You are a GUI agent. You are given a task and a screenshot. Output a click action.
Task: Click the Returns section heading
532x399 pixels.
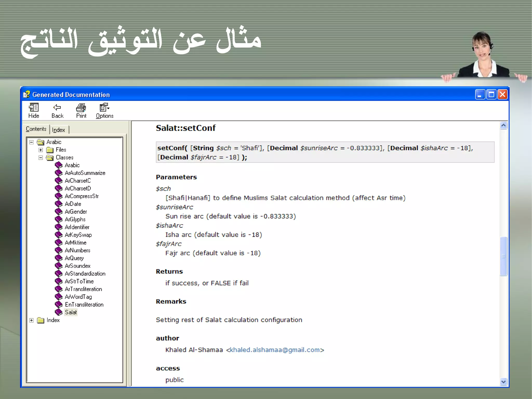pyautogui.click(x=169, y=271)
